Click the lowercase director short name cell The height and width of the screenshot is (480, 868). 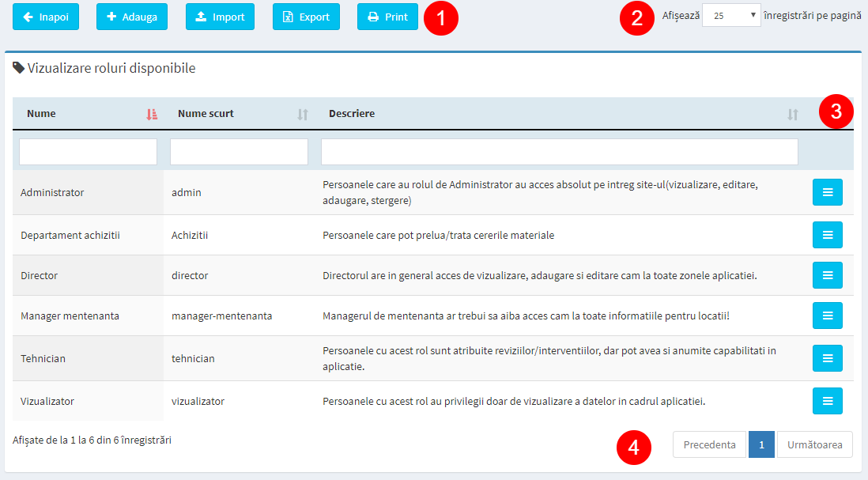coord(240,275)
